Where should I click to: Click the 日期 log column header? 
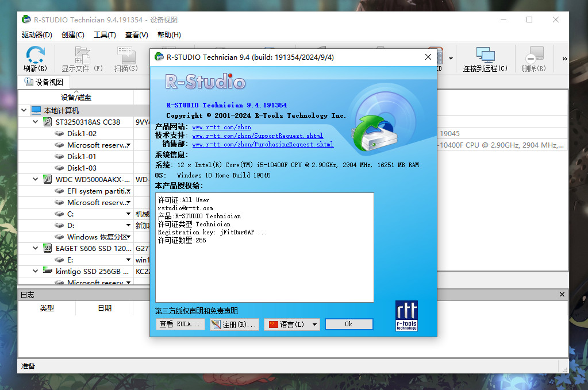point(105,308)
